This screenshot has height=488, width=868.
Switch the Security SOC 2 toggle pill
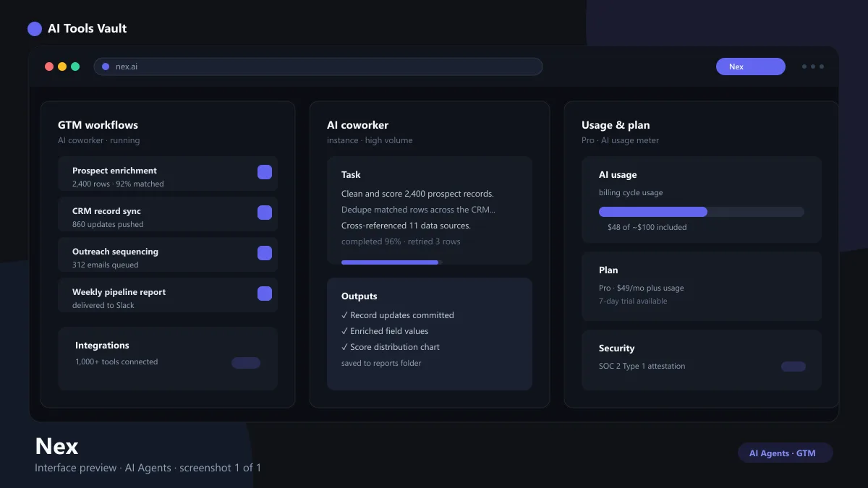pos(793,367)
